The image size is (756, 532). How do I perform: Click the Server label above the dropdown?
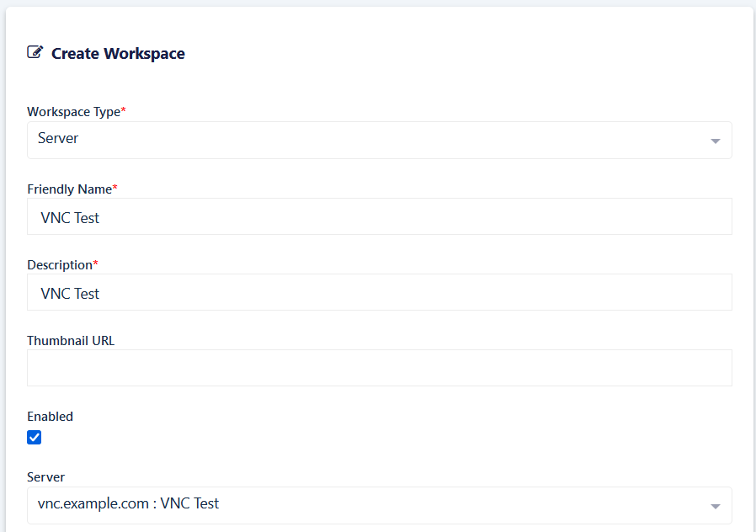click(x=45, y=477)
